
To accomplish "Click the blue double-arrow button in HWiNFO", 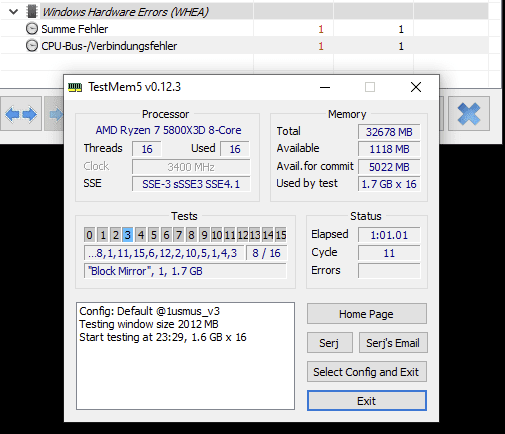I will 21,114.
